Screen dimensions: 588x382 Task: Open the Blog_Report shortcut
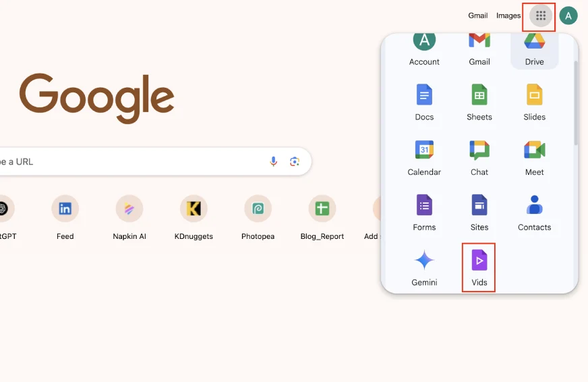322,217
